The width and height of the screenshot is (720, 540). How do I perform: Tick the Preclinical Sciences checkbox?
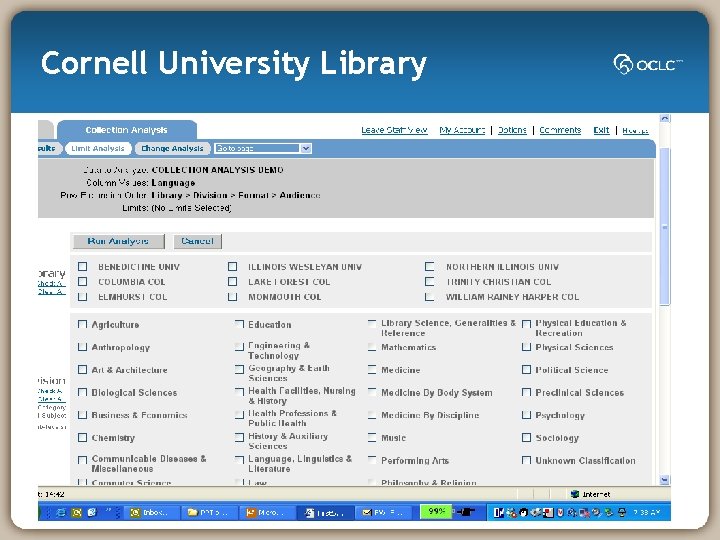527,393
